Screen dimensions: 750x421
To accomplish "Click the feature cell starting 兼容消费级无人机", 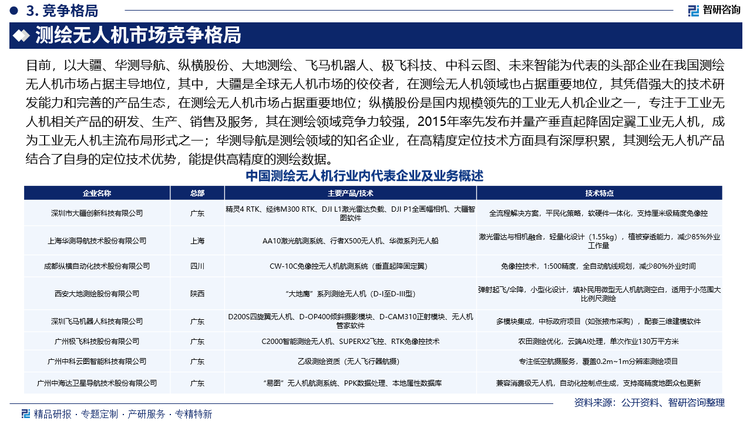I will pos(599,383).
